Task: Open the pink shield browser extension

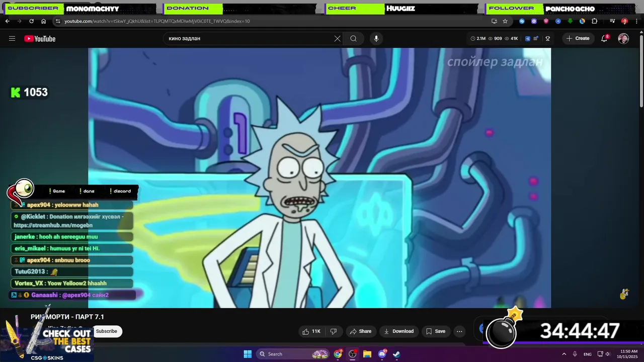Action: click(x=546, y=21)
